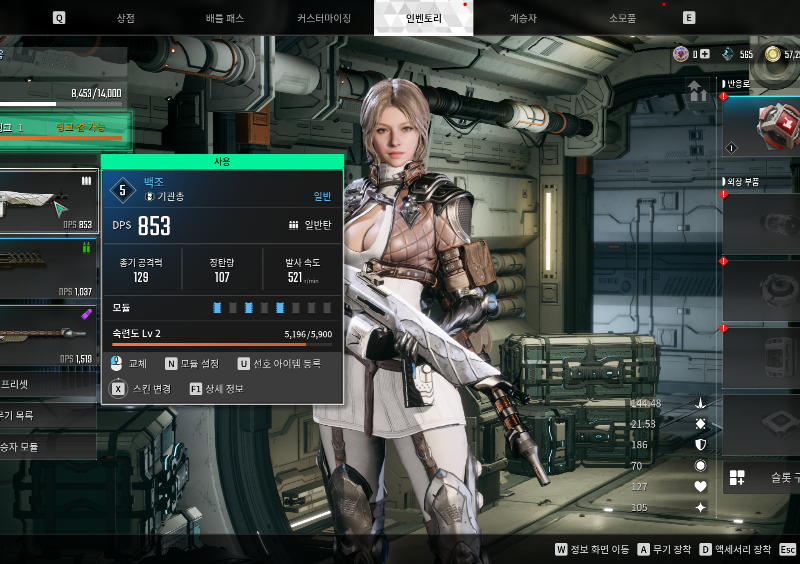
Task: Open the 상점 tab
Action: point(126,18)
